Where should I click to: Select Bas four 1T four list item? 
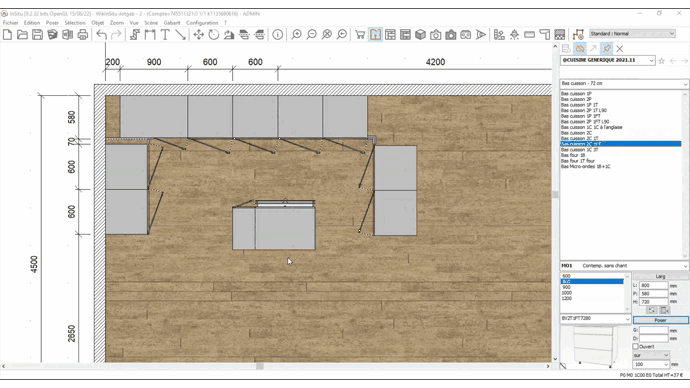point(578,161)
